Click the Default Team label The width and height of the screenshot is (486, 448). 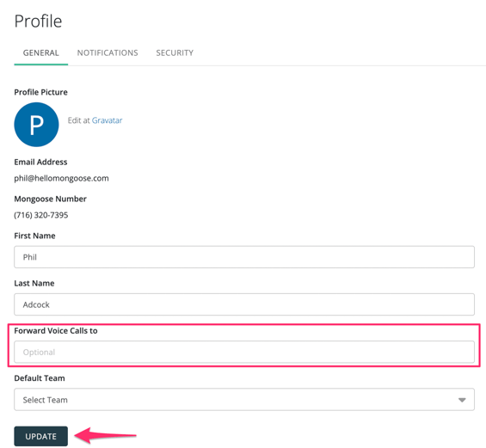40,378
